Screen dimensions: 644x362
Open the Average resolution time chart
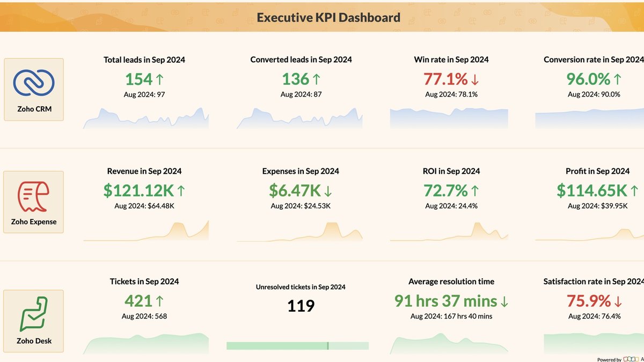click(x=449, y=344)
